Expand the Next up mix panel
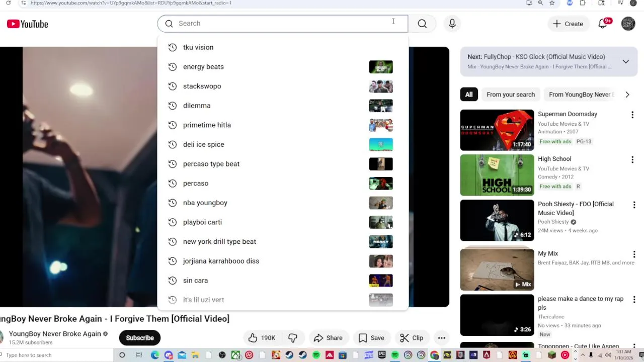 [626, 62]
